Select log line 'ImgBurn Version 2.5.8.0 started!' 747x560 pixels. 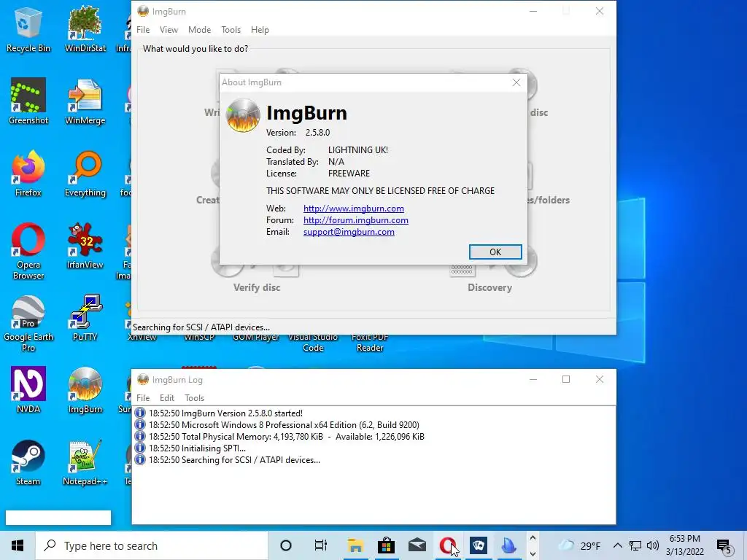tap(226, 413)
